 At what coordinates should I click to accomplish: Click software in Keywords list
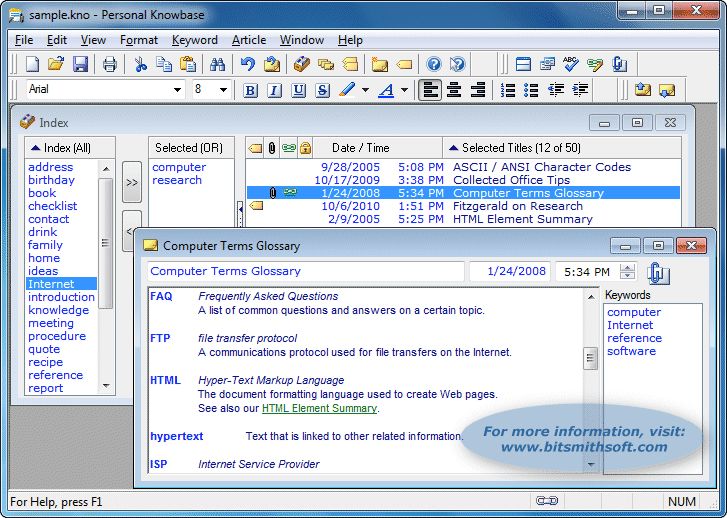(x=631, y=351)
